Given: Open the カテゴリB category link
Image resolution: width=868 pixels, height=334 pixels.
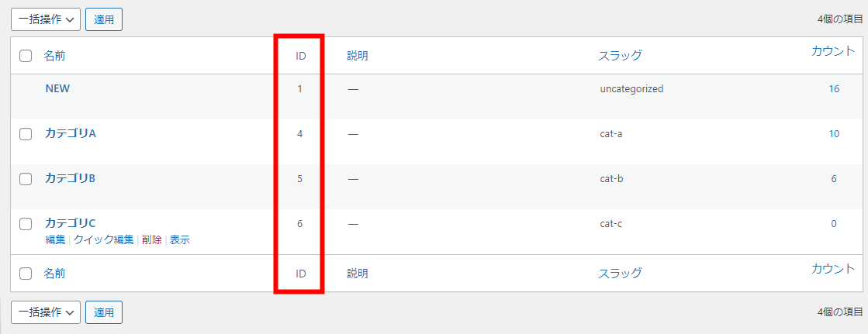Looking at the screenshot, I should 71,178.
